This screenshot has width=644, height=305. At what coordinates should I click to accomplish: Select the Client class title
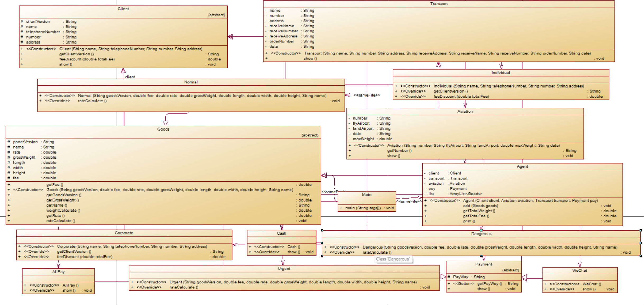pyautogui.click(x=123, y=9)
